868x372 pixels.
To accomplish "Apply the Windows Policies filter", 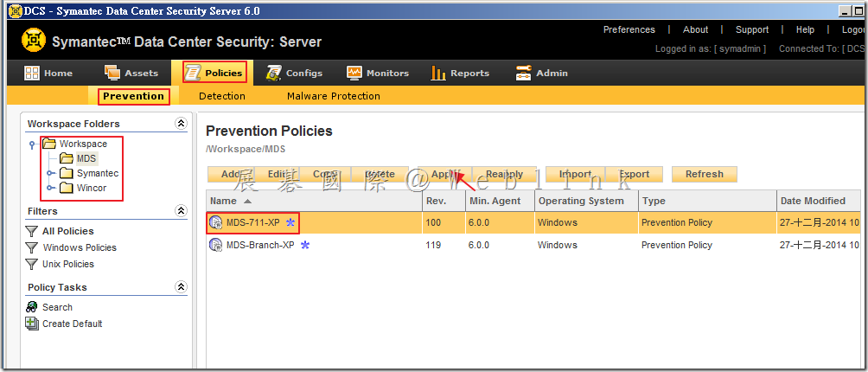I will point(80,248).
